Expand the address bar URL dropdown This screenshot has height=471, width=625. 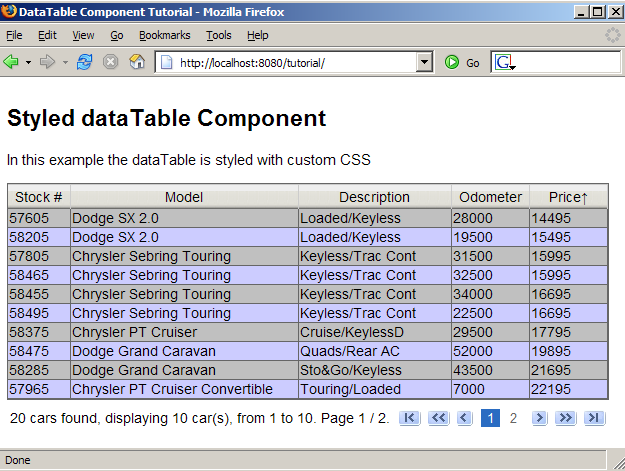(425, 62)
